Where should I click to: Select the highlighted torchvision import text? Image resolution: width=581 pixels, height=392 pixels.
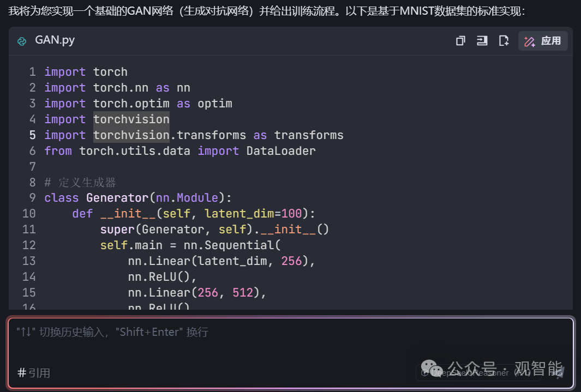click(131, 119)
